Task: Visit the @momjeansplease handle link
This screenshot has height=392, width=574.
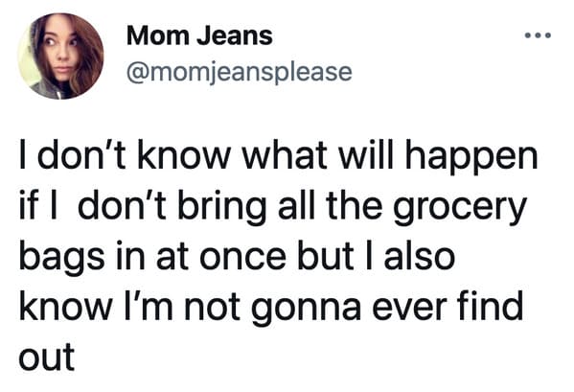Action: 240,73
